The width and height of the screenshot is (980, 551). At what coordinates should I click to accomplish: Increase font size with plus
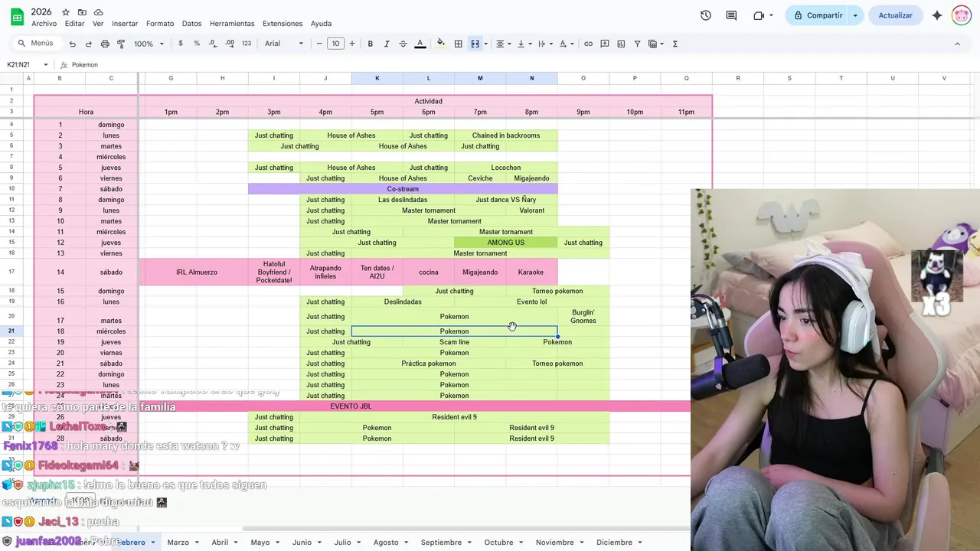click(x=352, y=44)
